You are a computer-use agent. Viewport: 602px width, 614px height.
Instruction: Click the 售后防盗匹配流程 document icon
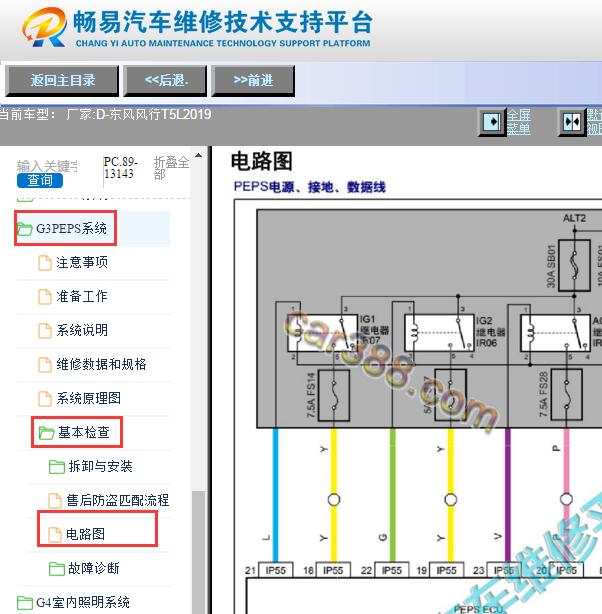pos(55,501)
